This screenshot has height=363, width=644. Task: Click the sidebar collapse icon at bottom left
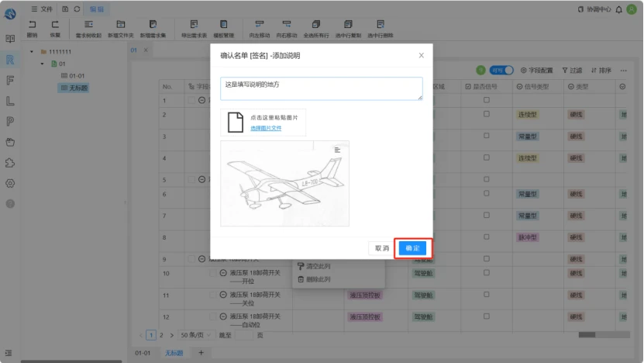pyautogui.click(x=9, y=353)
